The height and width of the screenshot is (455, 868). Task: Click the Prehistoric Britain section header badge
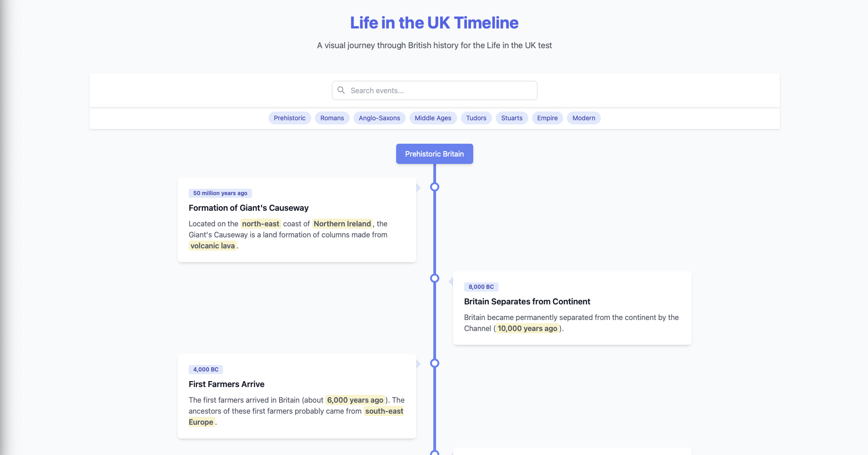[x=435, y=154]
